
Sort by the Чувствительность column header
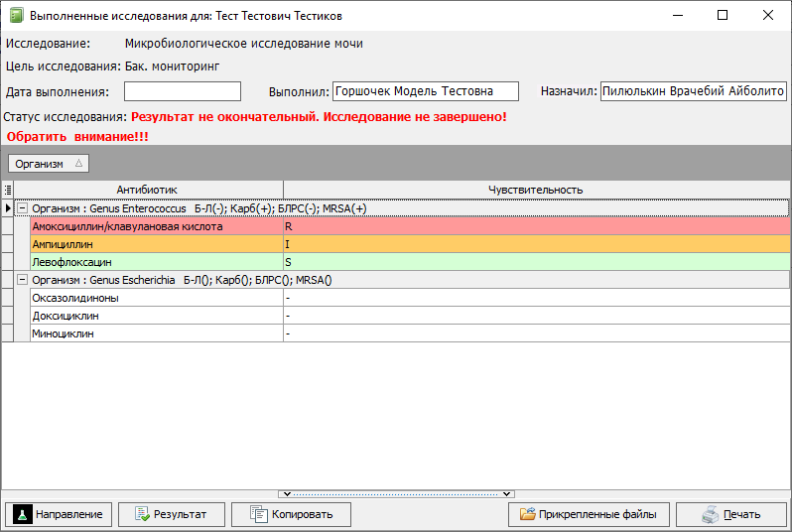[x=535, y=190]
